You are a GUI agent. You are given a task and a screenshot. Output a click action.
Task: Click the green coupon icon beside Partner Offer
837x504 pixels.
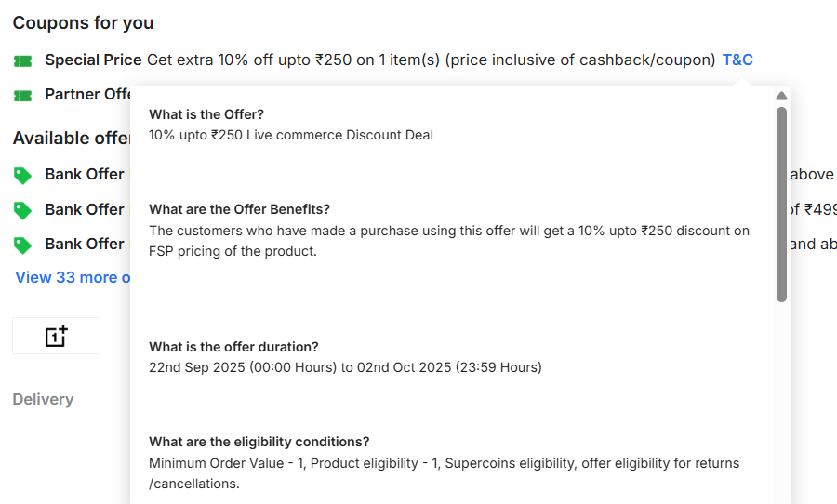(x=23, y=96)
